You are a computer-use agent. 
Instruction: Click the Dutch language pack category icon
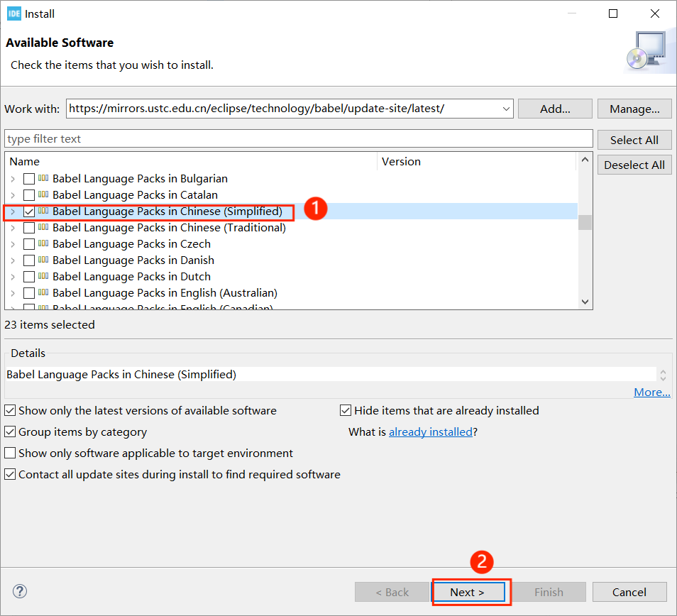[43, 276]
